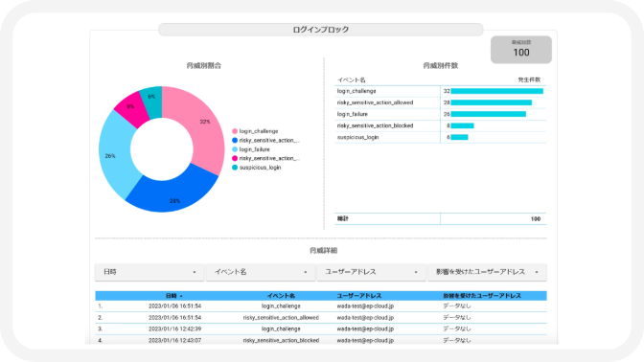Select date 2023/01/16 12:42:39 in row 3
Screen dimensions: 644x362
coord(175,329)
